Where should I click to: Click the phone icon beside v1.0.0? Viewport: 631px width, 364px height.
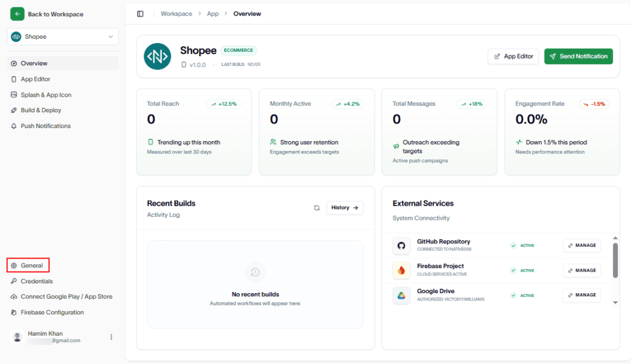pos(184,65)
